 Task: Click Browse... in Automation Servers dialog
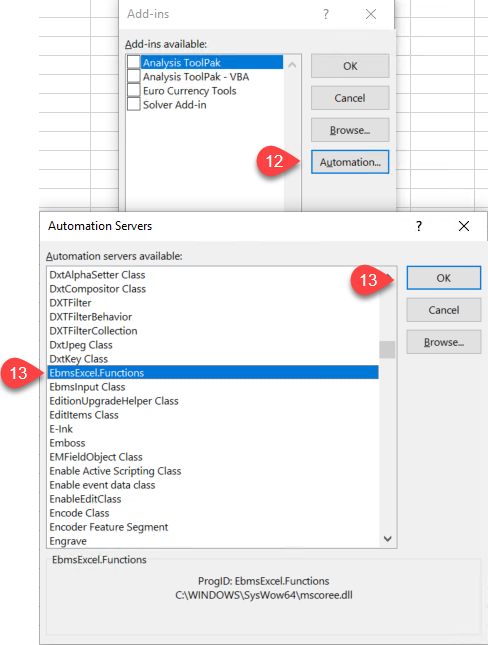(x=444, y=342)
